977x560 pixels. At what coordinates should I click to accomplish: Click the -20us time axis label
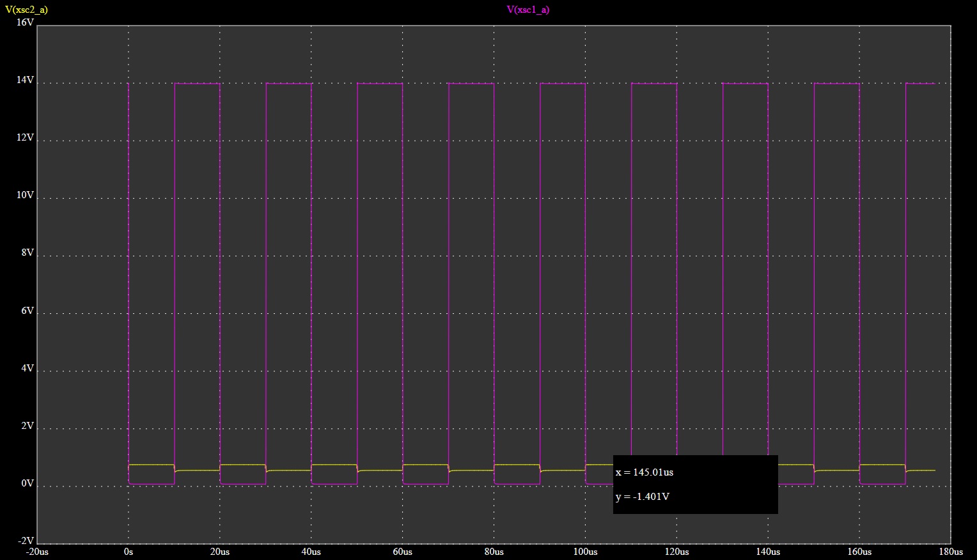click(x=37, y=552)
